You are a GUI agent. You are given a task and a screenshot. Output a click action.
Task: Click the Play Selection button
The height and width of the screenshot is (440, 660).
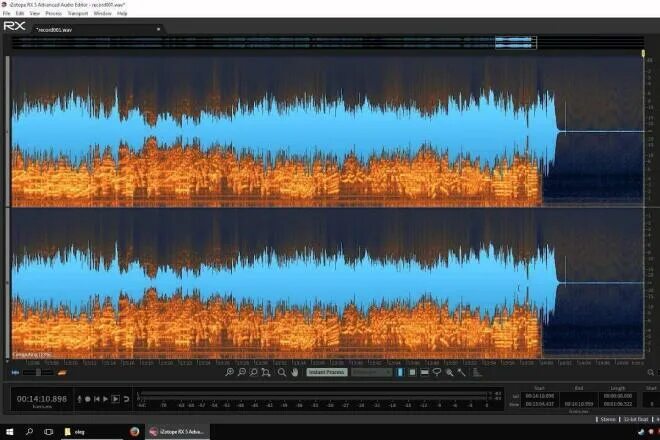point(115,399)
